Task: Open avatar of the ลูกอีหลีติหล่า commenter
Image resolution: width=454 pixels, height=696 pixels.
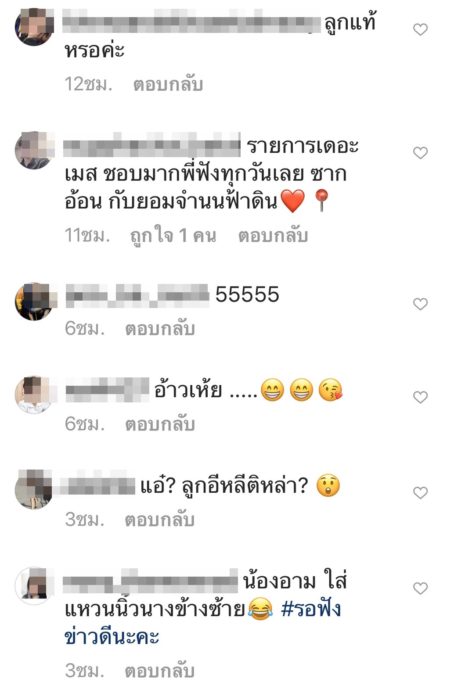Action: 35,490
